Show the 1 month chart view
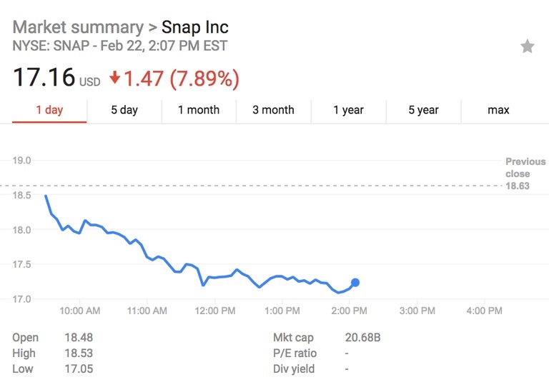This screenshot has height=392, width=549. pos(199,110)
